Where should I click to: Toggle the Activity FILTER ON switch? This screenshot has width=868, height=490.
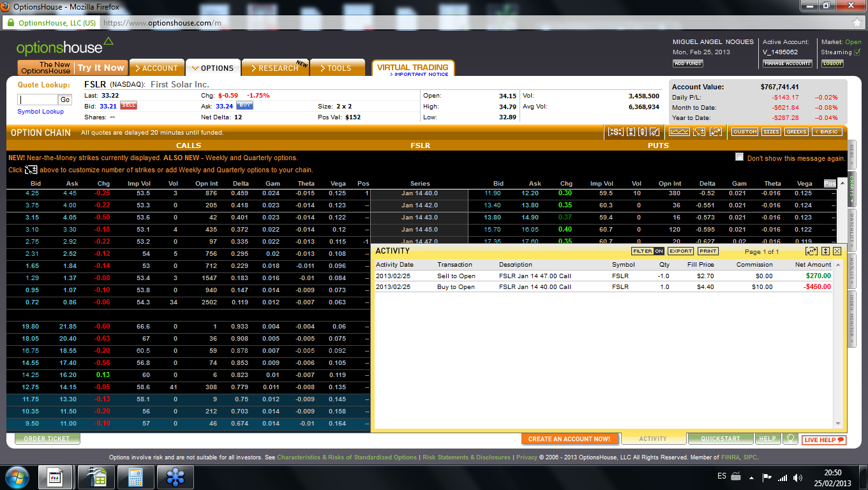pos(648,251)
